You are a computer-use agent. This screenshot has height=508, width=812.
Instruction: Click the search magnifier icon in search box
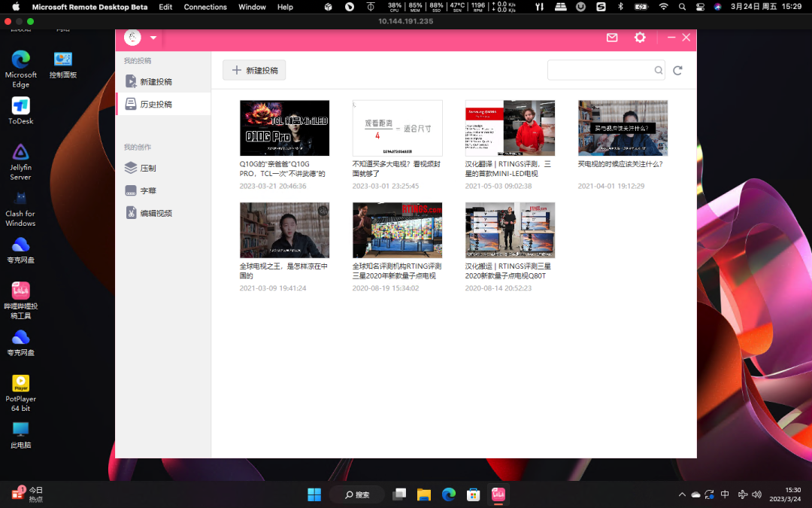658,70
